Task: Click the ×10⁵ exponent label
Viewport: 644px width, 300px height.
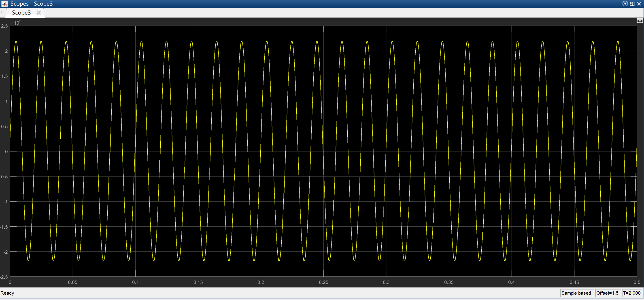Action: [16, 23]
